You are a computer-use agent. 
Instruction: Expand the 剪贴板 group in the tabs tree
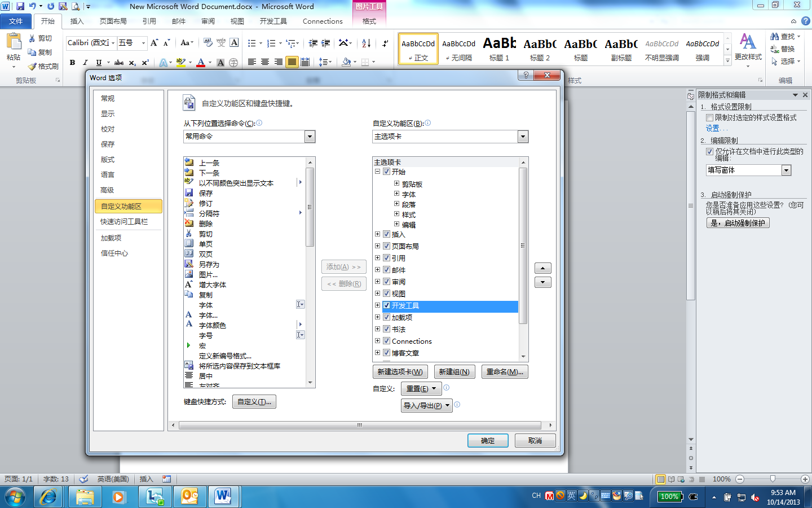tap(396, 183)
